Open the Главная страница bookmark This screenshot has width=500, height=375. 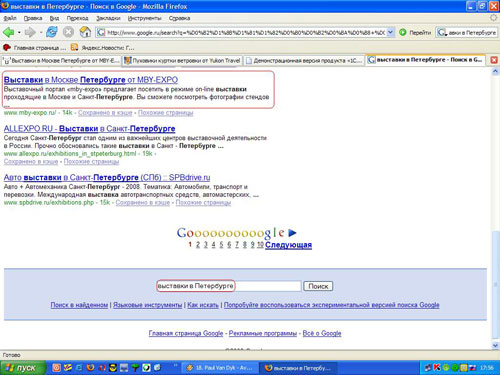[x=34, y=48]
